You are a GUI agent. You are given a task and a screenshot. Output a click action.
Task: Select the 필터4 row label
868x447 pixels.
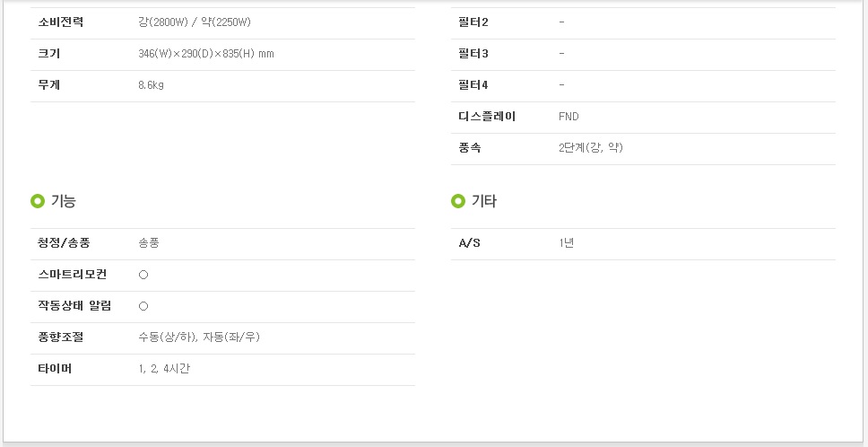click(473, 85)
